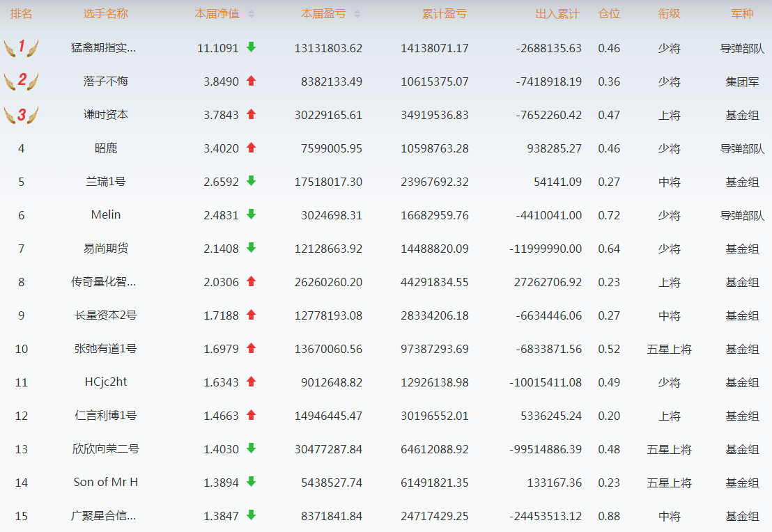
Task: Open contestant 欣欣向荣二号 profile
Action: click(x=105, y=449)
